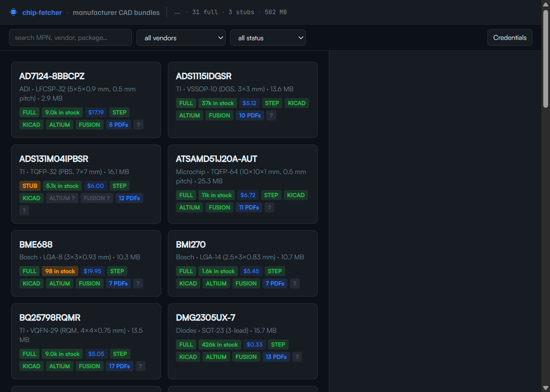Select the BQ25798RQMR card title
The width and height of the screenshot is (550, 392).
pos(50,317)
